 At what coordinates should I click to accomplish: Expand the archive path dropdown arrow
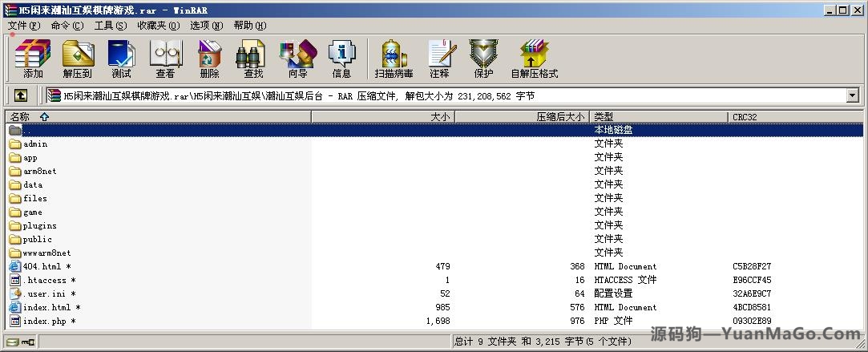(x=852, y=95)
